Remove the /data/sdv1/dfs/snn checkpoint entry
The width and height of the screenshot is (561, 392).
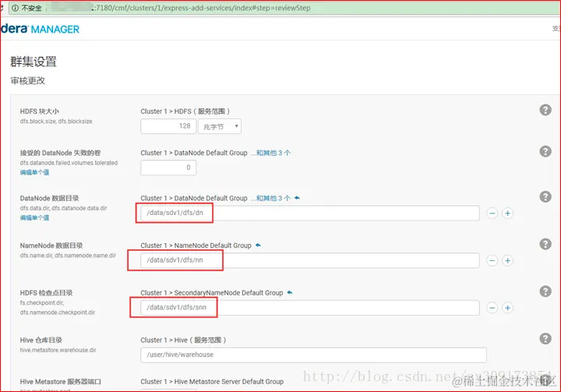492,308
